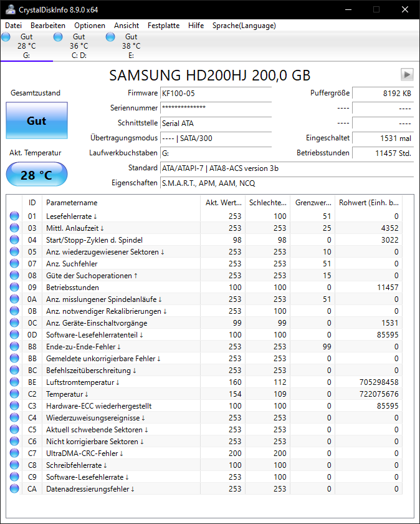
Task: Click the status circle of row 0B
Action: (x=14, y=311)
